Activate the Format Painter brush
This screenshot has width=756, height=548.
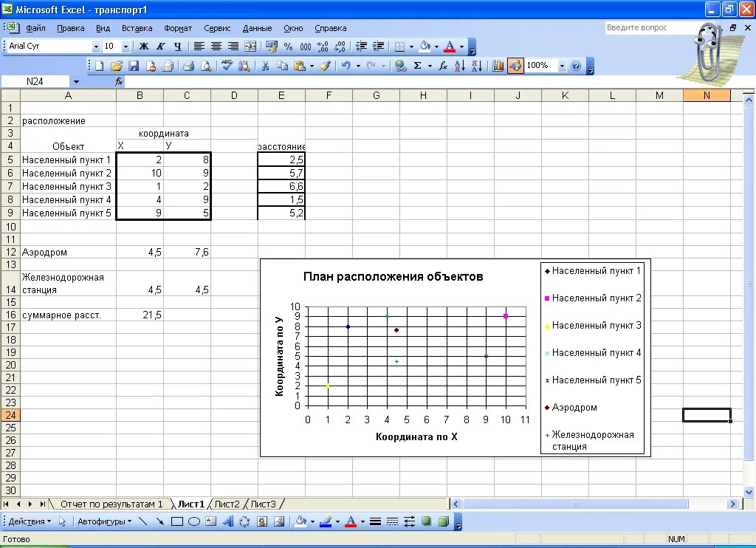325,66
